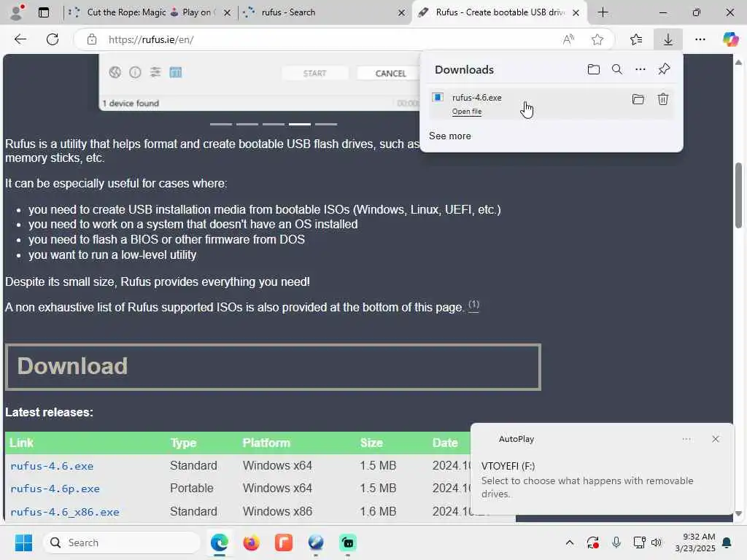Viewport: 747px width, 560px height.
Task: Open the Edge profile icon
Action: point(17,12)
